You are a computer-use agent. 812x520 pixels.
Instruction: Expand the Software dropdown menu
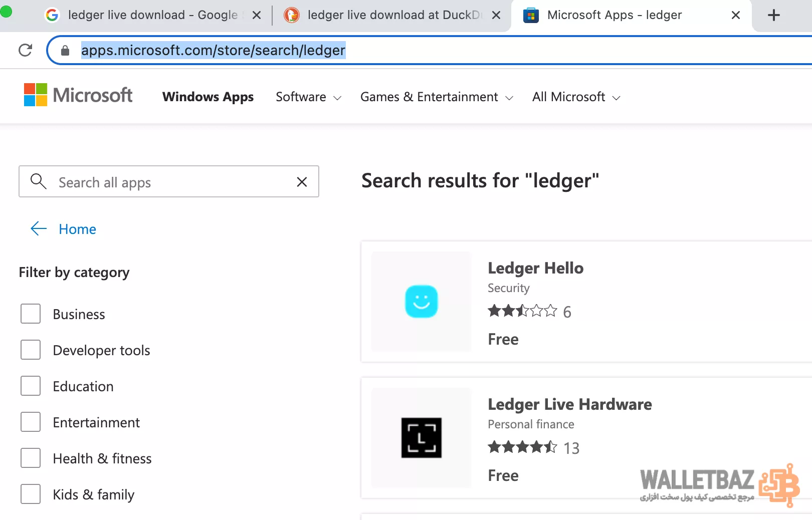tap(308, 97)
